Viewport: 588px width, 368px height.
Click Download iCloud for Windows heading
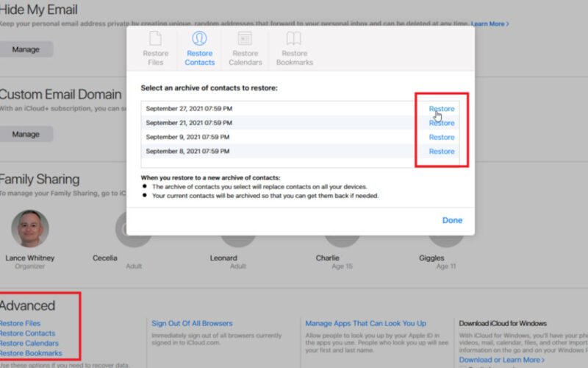(503, 323)
